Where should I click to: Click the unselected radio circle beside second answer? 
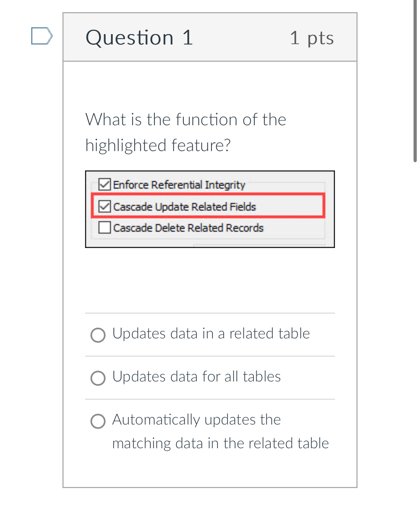98,378
